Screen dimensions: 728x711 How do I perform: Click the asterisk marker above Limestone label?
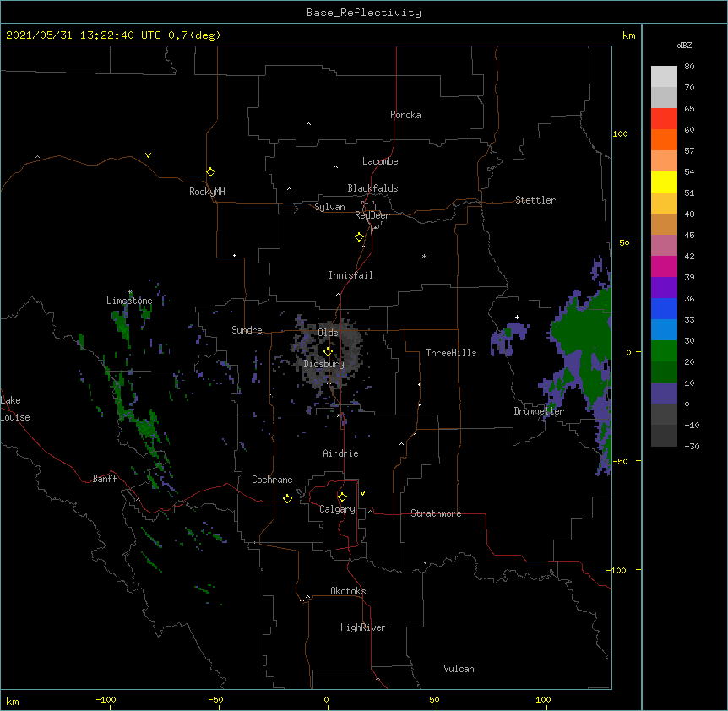click(130, 292)
